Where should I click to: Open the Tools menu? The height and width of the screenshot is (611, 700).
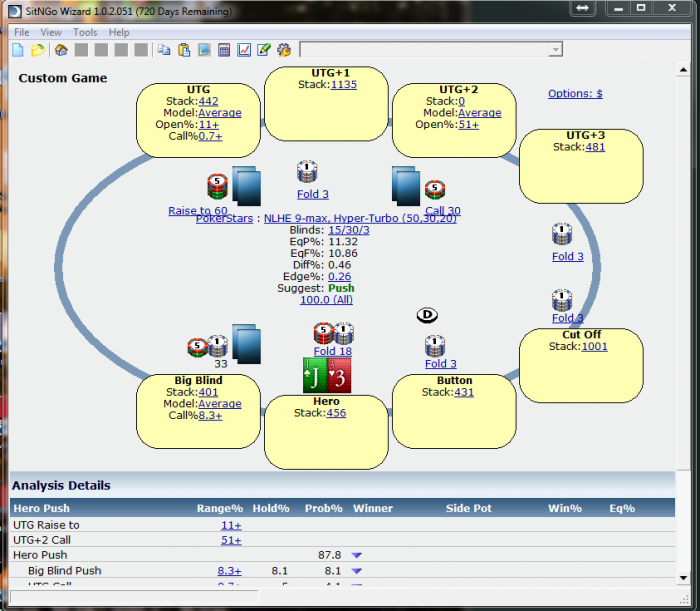(85, 32)
